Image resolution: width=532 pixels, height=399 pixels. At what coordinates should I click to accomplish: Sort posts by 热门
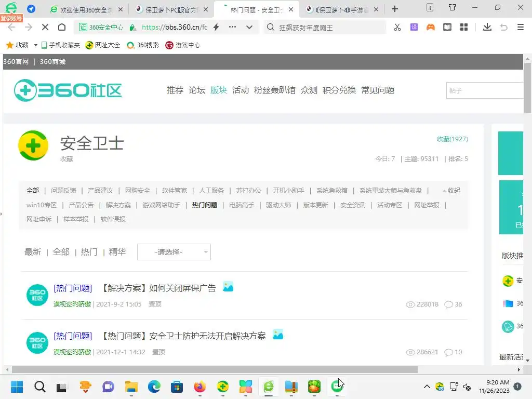(x=89, y=252)
